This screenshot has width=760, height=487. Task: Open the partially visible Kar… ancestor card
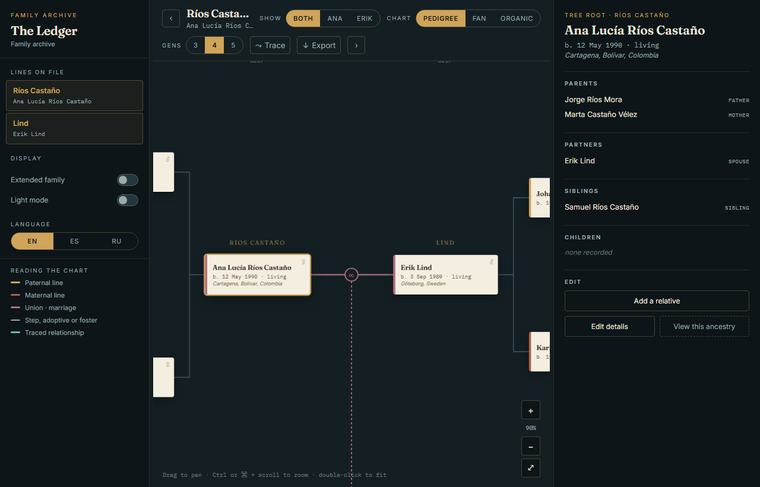click(x=539, y=352)
